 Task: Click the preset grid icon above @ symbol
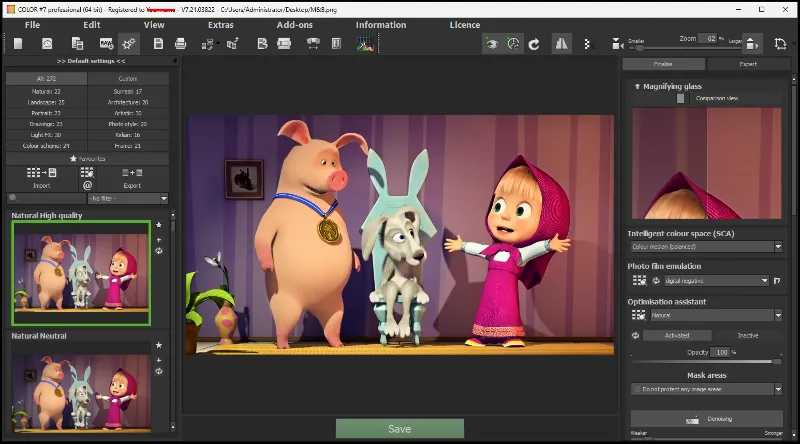point(87,172)
